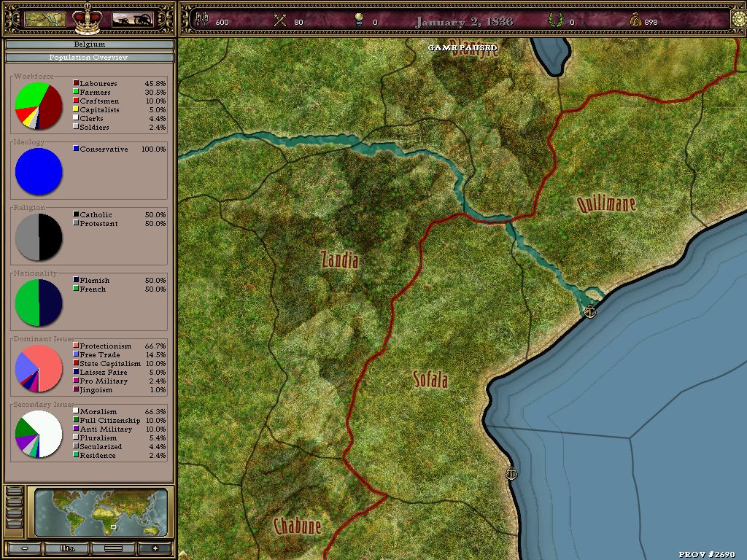Select the Zandia province label

tap(340, 260)
